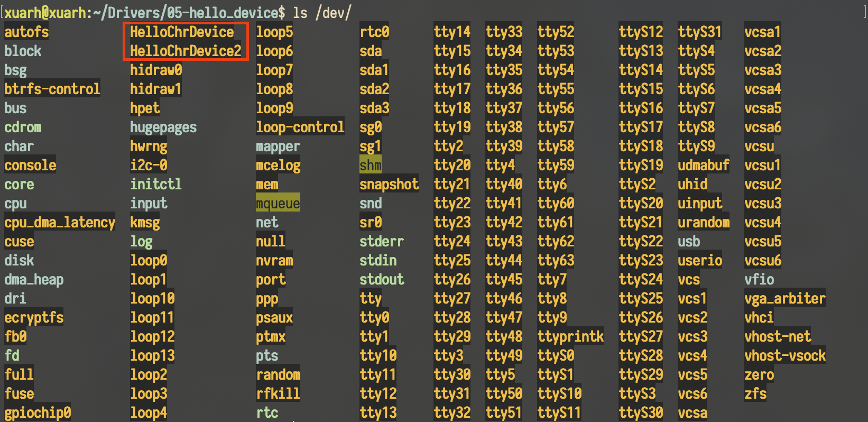Select the loop-control entry
This screenshot has width=868, height=422.
[x=300, y=127]
